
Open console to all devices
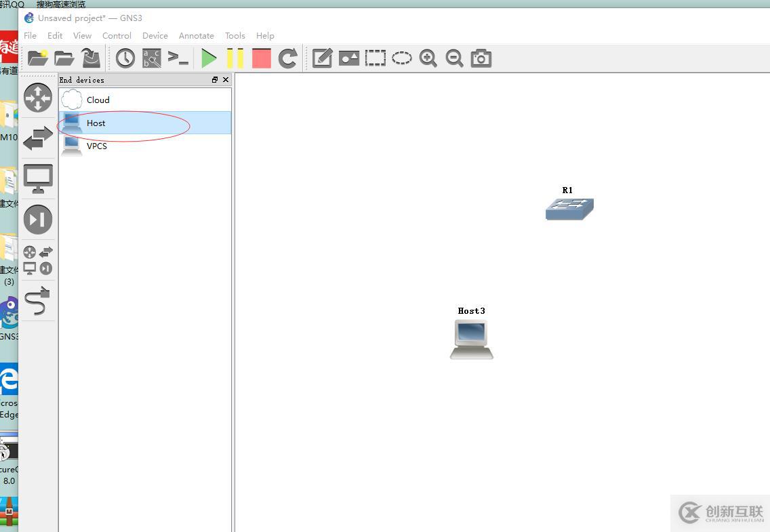(x=178, y=58)
